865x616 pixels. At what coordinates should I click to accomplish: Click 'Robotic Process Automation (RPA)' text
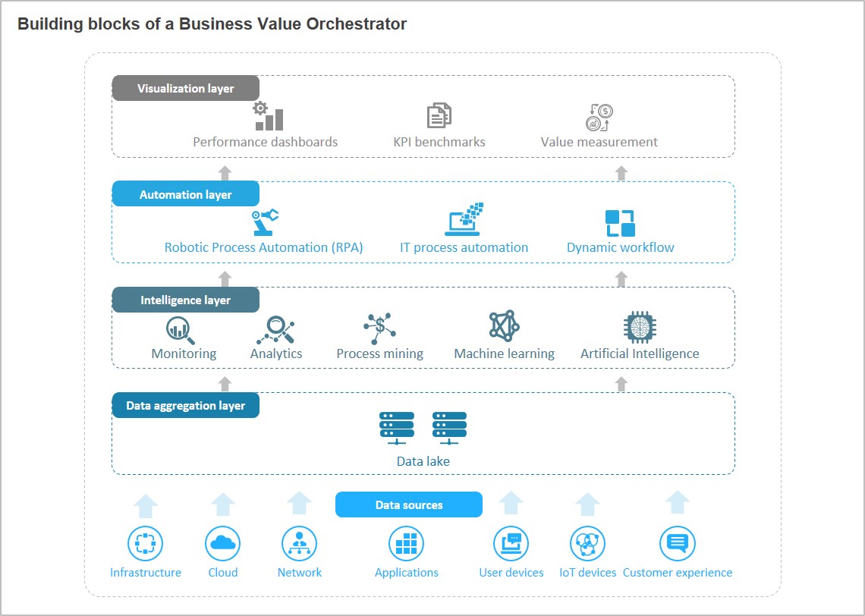click(264, 247)
